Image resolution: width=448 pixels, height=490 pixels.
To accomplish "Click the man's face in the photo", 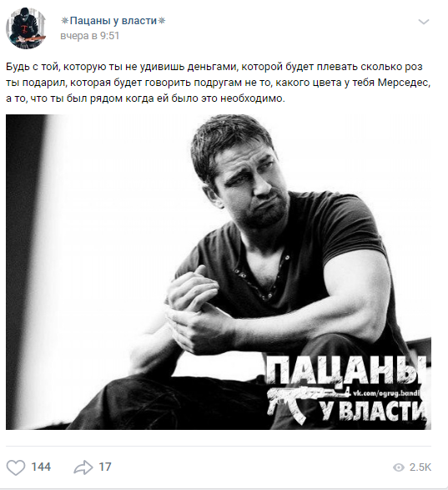I will 250,184.
